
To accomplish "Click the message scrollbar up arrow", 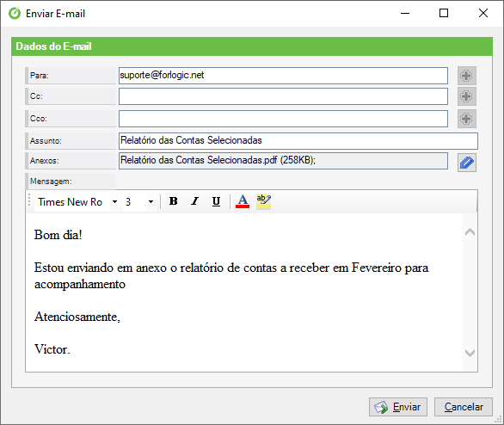I will pyautogui.click(x=470, y=232).
